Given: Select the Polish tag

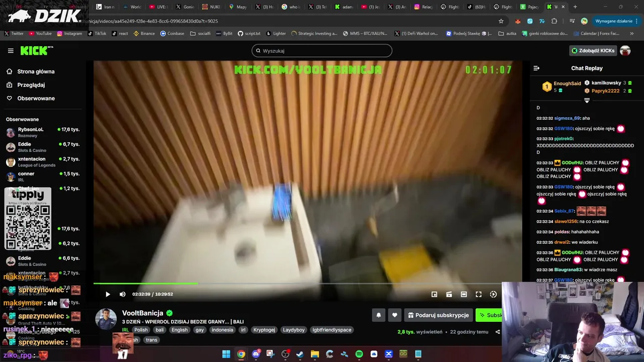Looking at the screenshot, I should 141,330.
